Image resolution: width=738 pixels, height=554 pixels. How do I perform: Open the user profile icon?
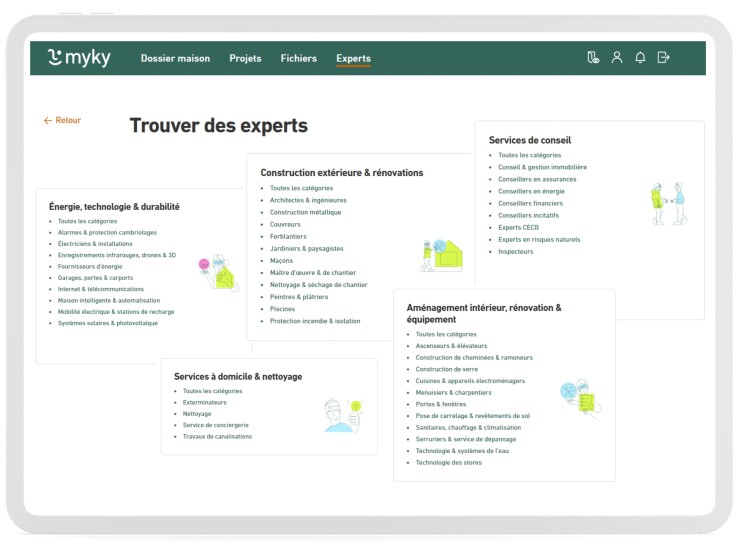617,58
